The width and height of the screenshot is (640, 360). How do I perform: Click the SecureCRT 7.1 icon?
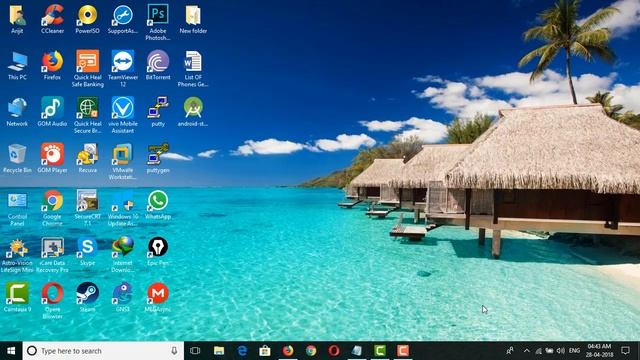point(87,208)
